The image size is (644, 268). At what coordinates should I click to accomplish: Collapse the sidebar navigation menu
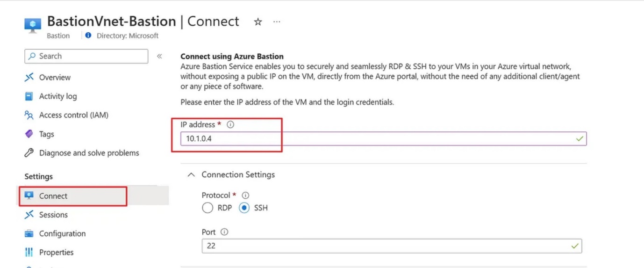[x=159, y=56]
